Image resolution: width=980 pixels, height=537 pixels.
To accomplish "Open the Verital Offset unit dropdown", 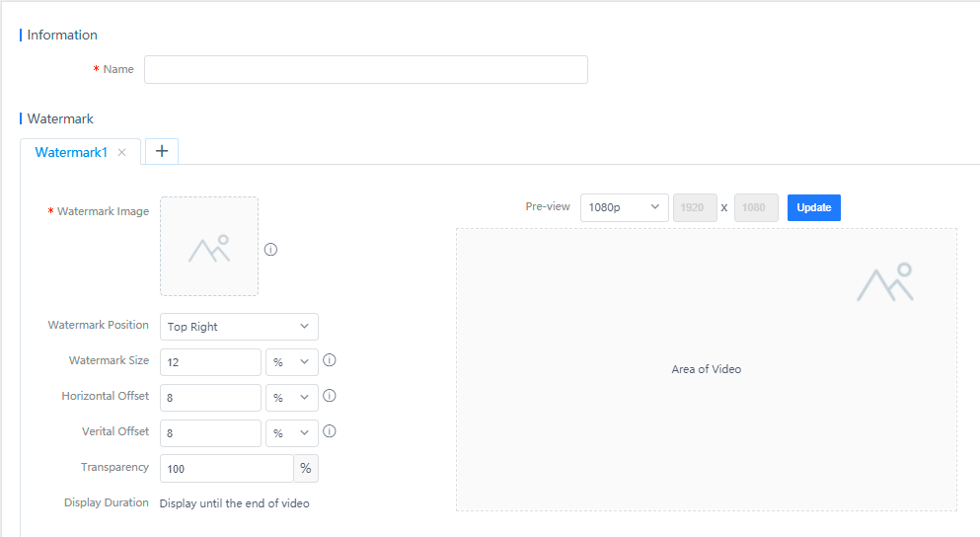I will click(x=292, y=433).
